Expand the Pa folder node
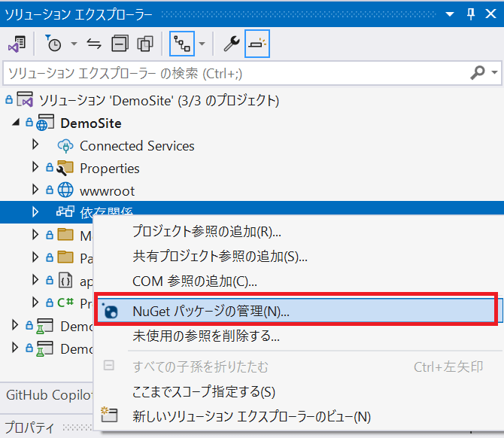Image resolution: width=504 pixels, height=438 pixels. point(35,257)
